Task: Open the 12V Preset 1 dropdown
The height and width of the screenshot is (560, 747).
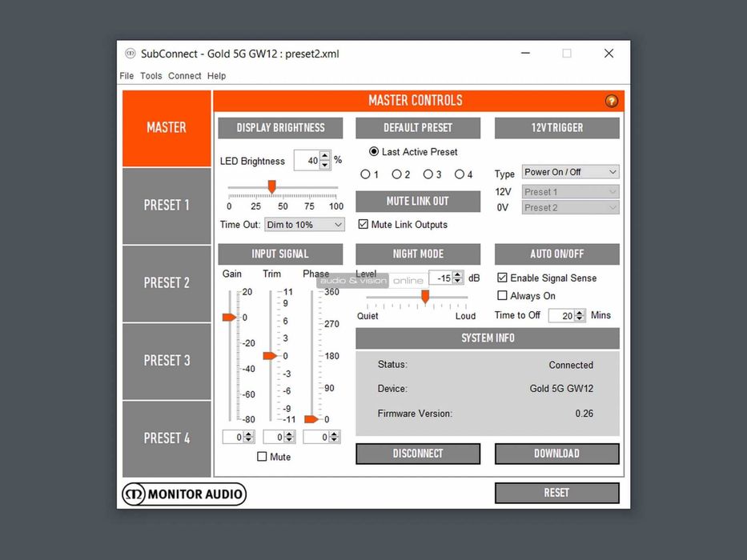Action: pyautogui.click(x=570, y=192)
